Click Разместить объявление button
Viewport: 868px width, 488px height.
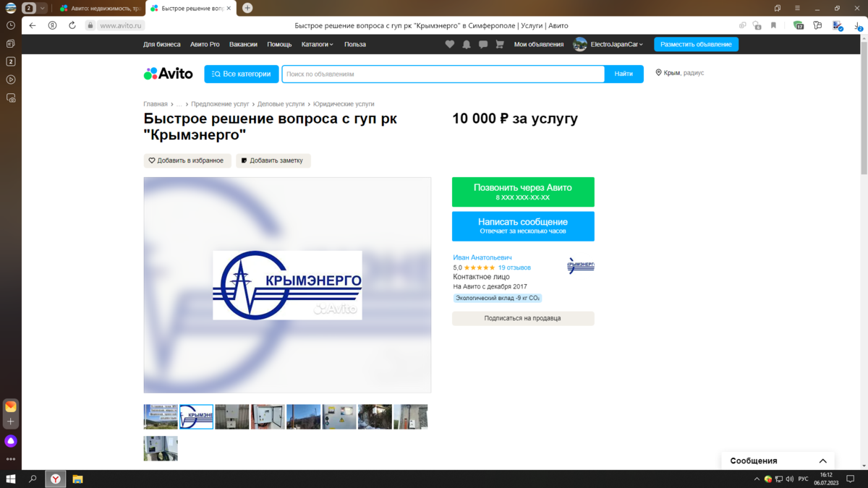click(x=697, y=44)
